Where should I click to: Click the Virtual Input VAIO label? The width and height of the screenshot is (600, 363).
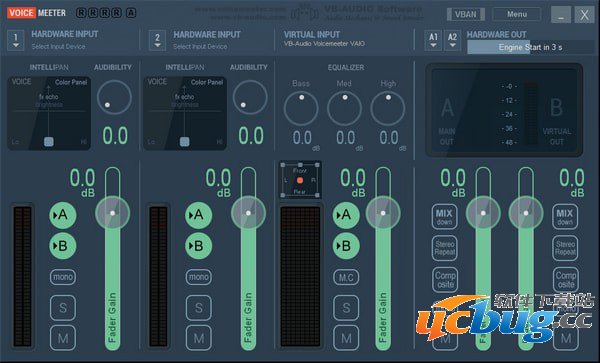coord(324,44)
